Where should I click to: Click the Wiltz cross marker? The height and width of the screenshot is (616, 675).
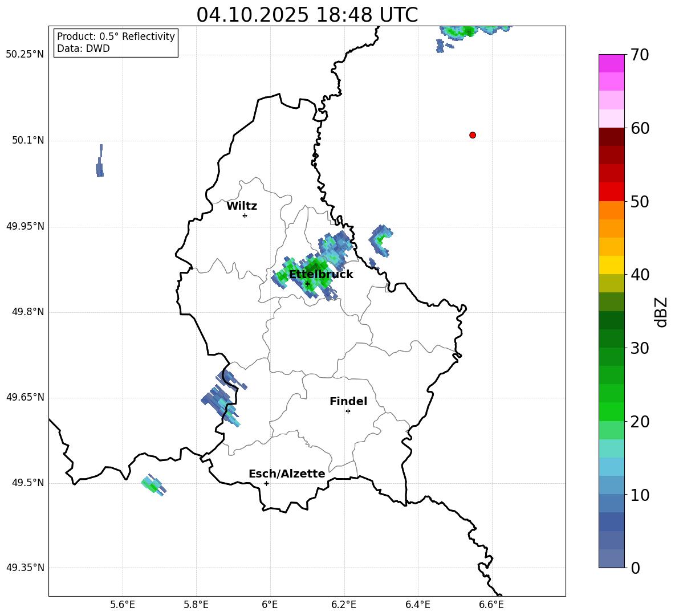(x=245, y=215)
